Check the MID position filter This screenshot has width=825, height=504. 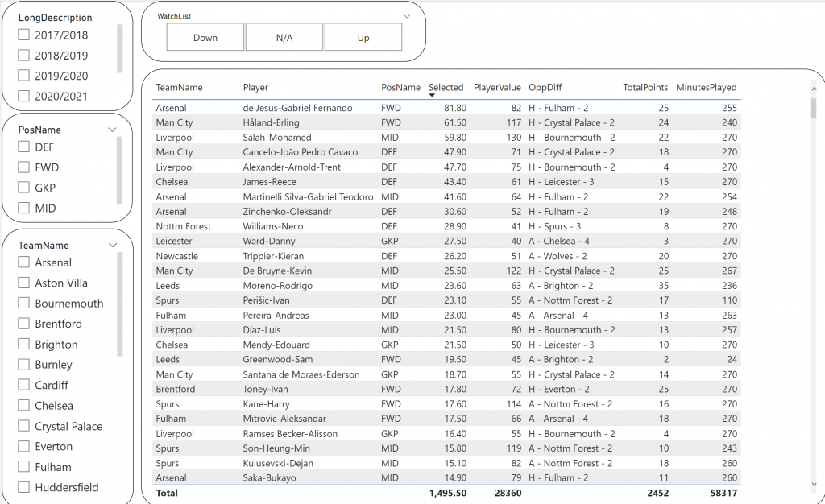(x=23, y=208)
